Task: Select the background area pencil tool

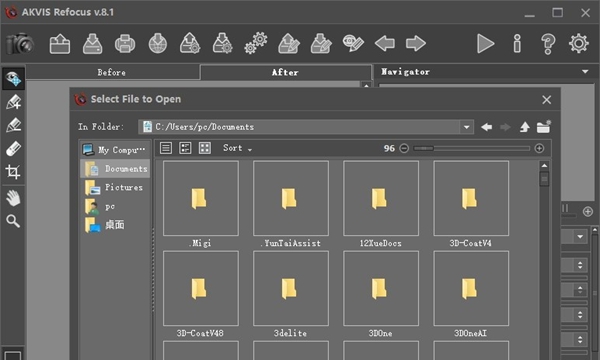Action: [x=13, y=125]
